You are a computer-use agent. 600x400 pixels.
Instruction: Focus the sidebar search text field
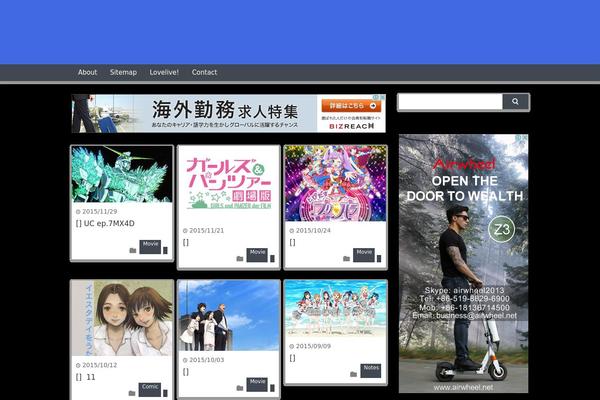[x=450, y=102]
